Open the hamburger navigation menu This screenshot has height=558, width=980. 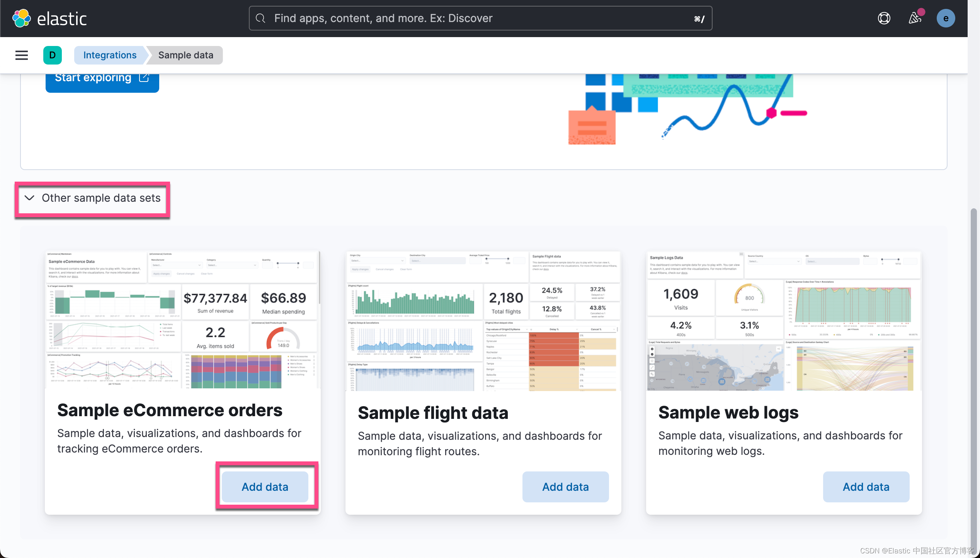pos(22,55)
